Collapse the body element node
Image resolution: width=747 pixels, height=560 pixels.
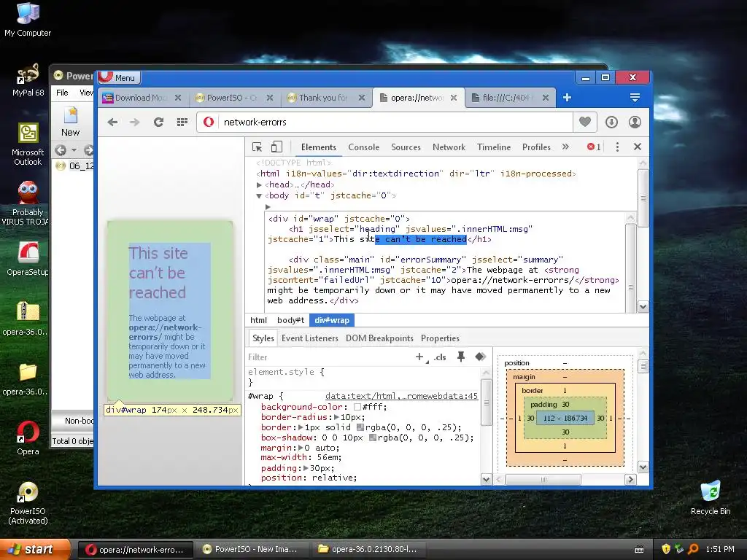tap(259, 195)
